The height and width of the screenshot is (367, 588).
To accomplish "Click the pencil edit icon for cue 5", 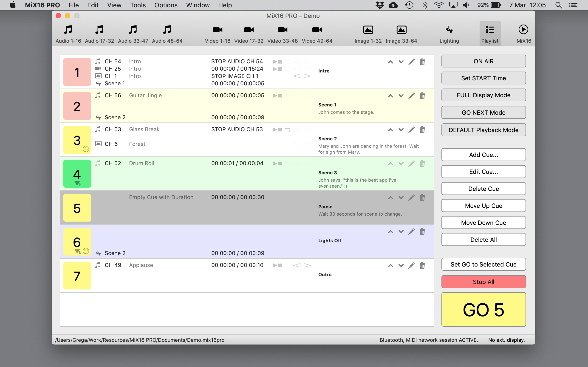I will click(x=411, y=197).
